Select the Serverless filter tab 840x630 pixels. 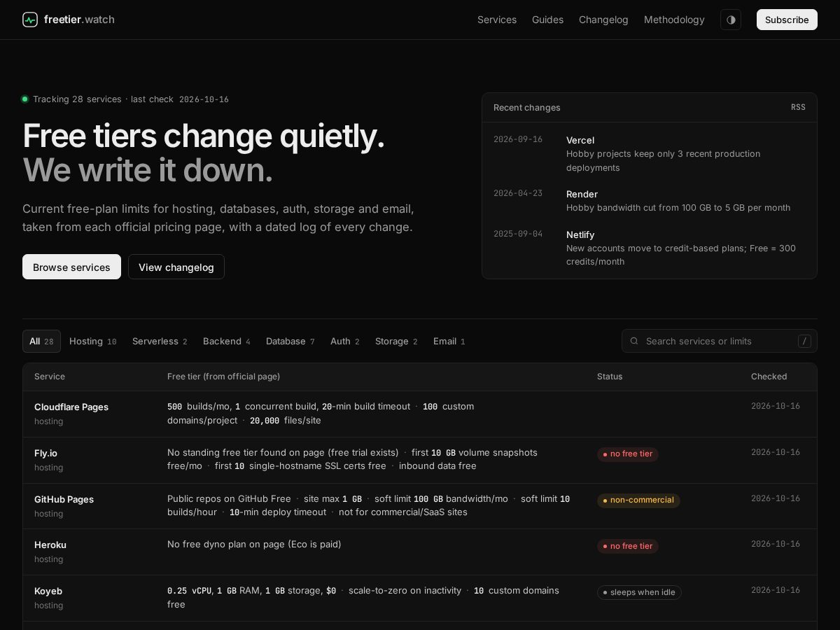click(x=160, y=341)
